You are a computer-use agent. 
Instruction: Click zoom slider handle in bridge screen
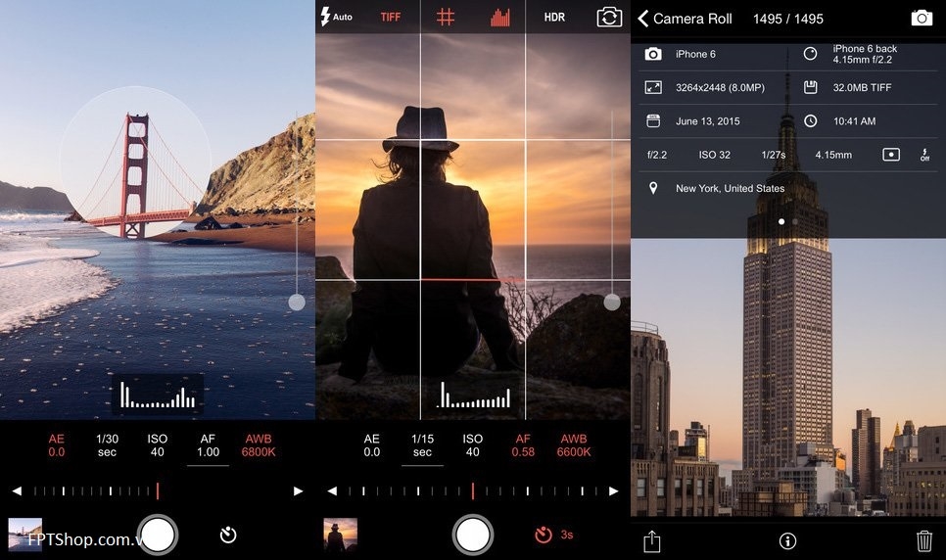(x=296, y=303)
